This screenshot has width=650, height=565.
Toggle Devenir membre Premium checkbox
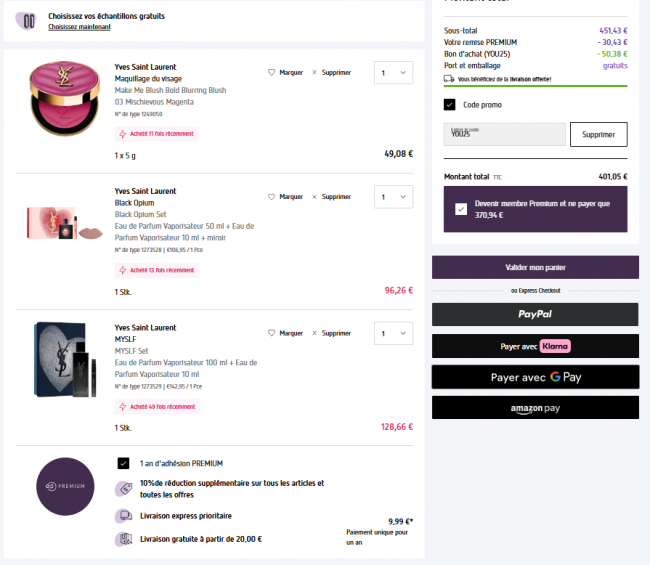460,209
